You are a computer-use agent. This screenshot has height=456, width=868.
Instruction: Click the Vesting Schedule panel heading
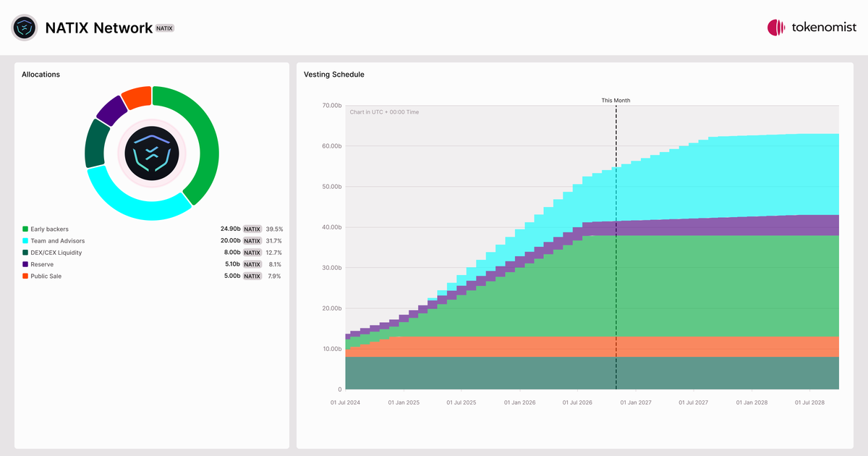334,75
